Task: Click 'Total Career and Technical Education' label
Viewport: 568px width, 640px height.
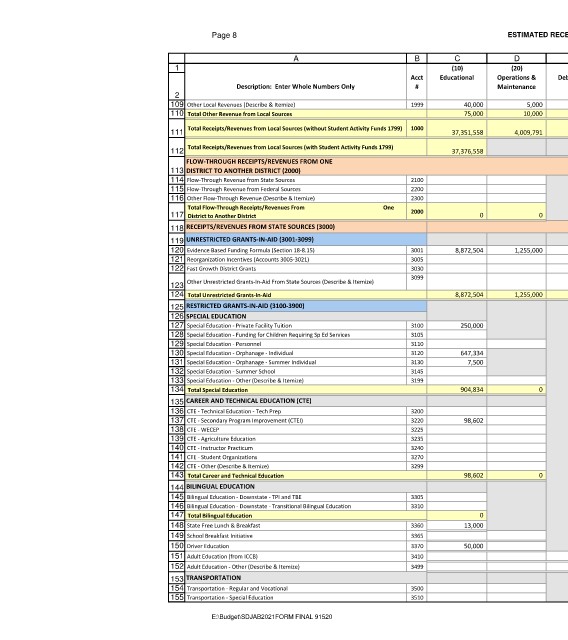Action: click(235, 476)
